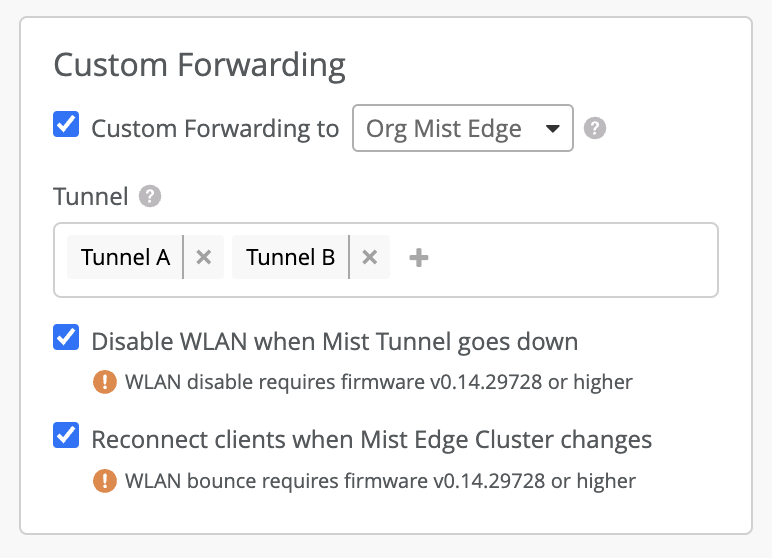
Task: Click the Custom Forwarding section heading
Action: tap(199, 66)
